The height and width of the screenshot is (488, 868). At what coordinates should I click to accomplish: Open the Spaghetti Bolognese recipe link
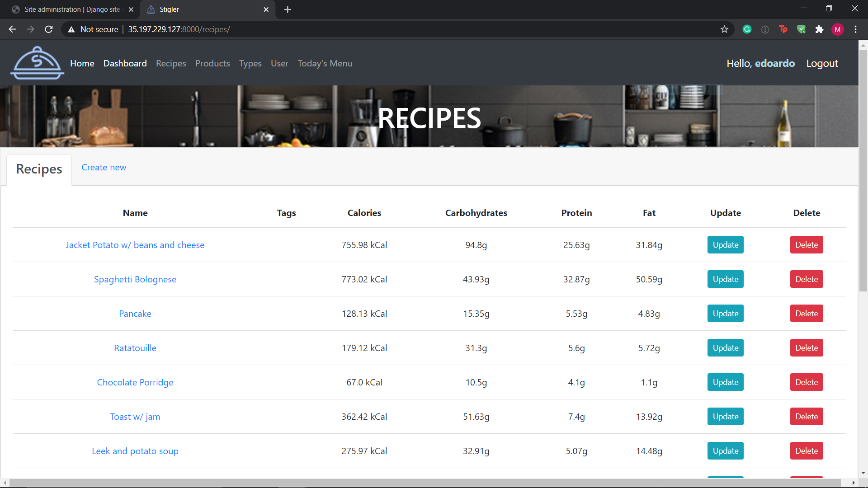point(135,279)
